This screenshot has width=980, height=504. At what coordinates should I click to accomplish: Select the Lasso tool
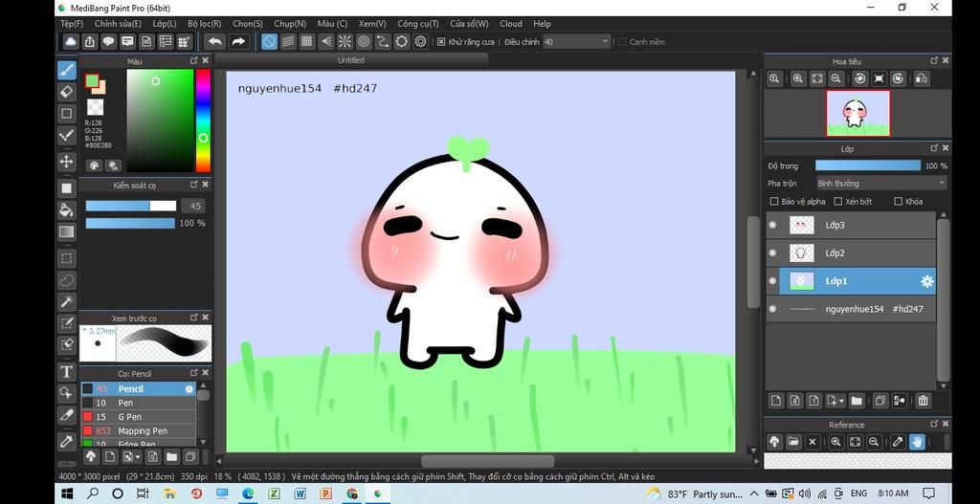point(67,280)
